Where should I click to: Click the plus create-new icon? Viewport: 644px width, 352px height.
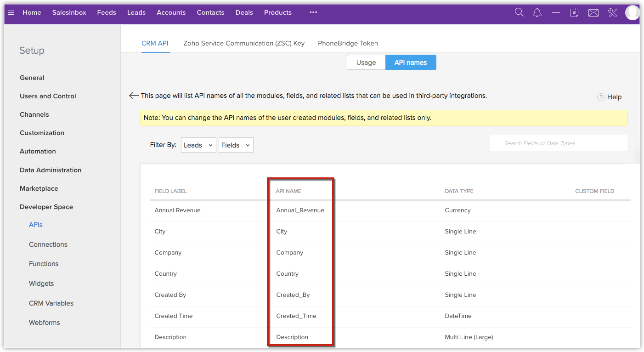(556, 13)
